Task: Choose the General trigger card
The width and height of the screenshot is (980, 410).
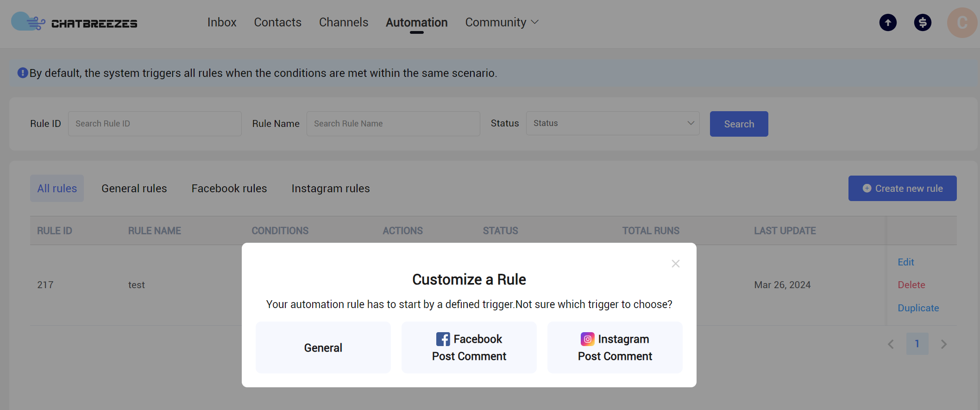Action: click(x=323, y=347)
